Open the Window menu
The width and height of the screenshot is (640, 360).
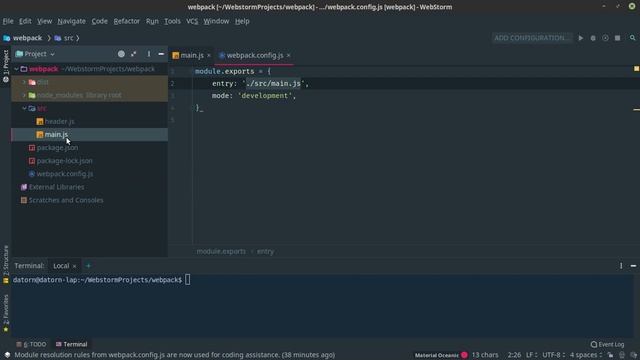click(216, 21)
